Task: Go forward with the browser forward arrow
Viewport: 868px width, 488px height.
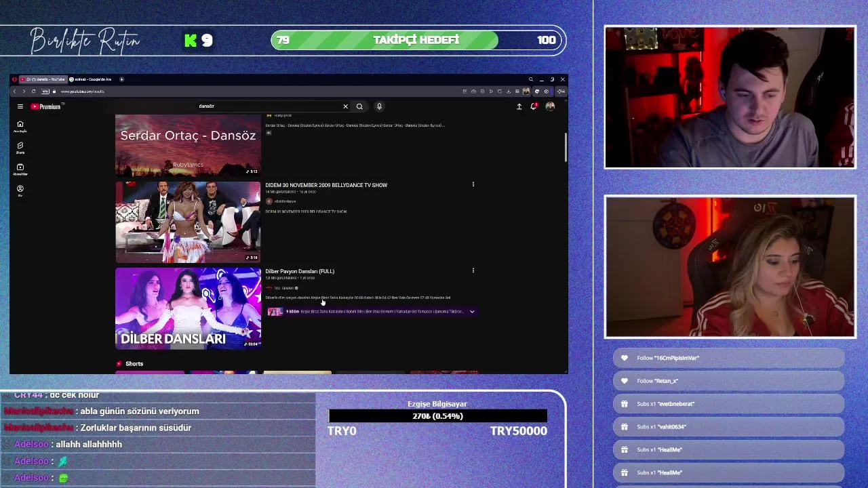Action: [24, 91]
